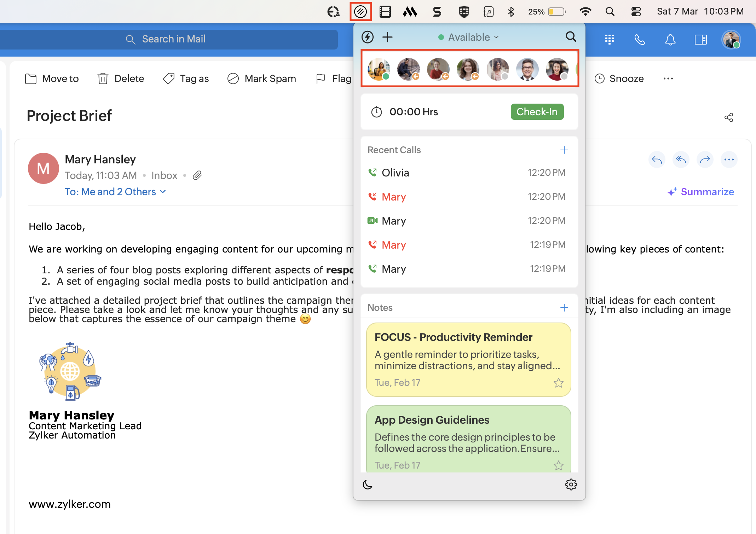Click the phone icon in header
The width and height of the screenshot is (756, 534).
pyautogui.click(x=640, y=40)
